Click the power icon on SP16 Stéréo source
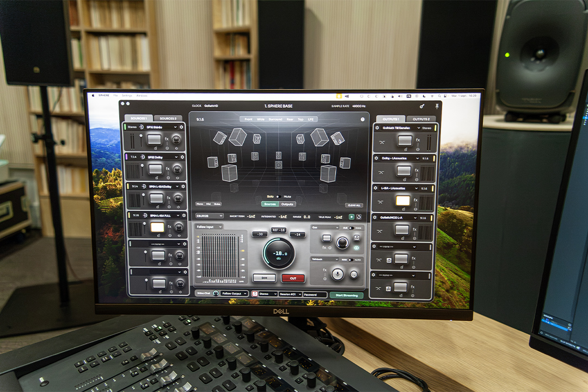Image resolution: width=588 pixels, height=392 pixels. [176, 148]
